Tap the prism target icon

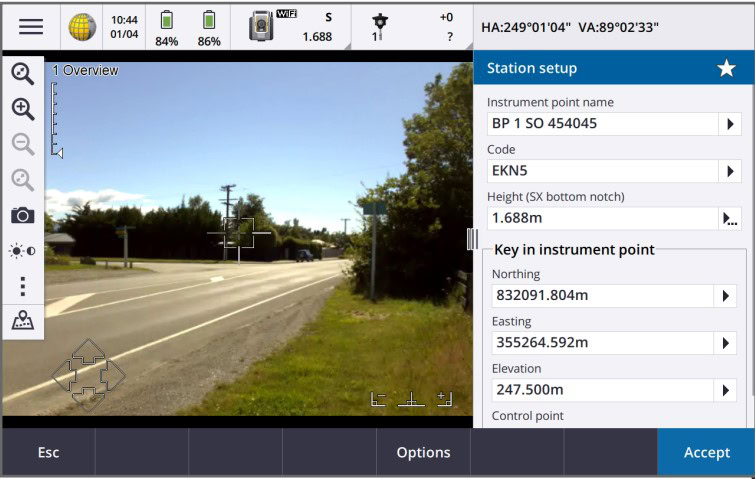click(379, 27)
